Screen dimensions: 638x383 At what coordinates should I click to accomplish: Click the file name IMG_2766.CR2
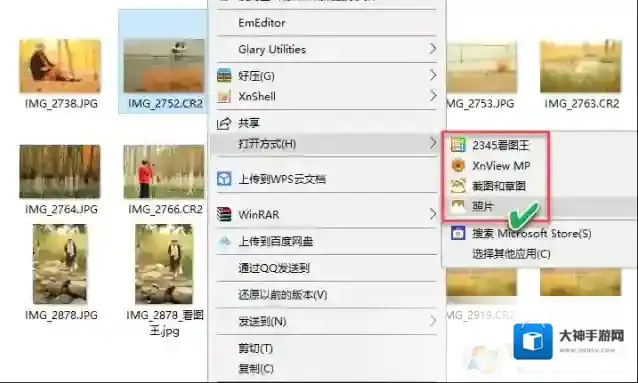[165, 209]
